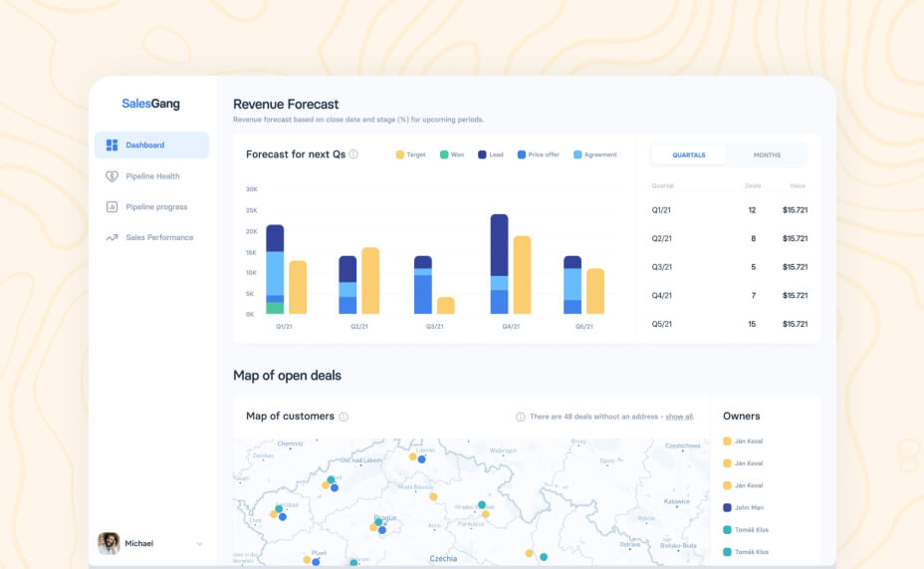Screen dimensions: 924x569
Task: Open the "show all" deals link
Action: click(679, 417)
